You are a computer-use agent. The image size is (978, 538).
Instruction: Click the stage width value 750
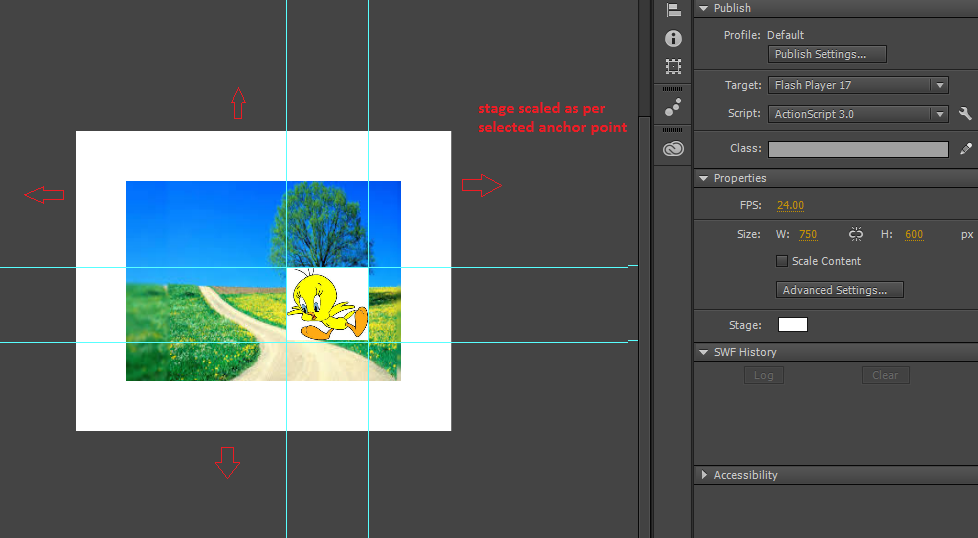click(808, 234)
